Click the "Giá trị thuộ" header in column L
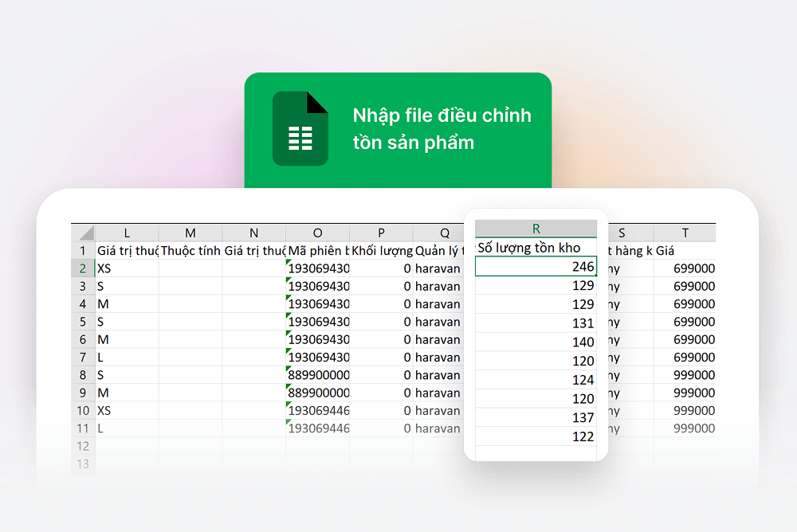This screenshot has height=532, width=797. pos(127,251)
